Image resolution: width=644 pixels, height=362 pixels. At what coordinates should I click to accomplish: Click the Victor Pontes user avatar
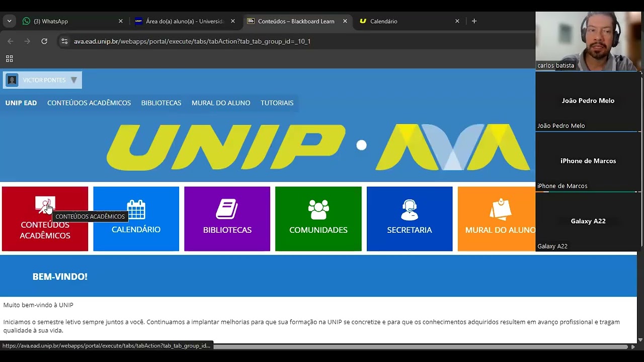click(x=12, y=80)
